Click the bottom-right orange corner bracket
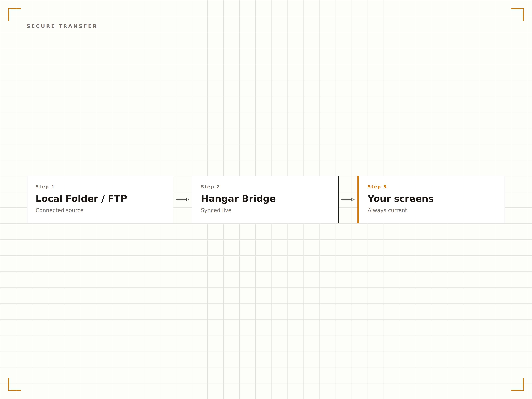Viewport: 532px width, 399px height. pos(517,384)
